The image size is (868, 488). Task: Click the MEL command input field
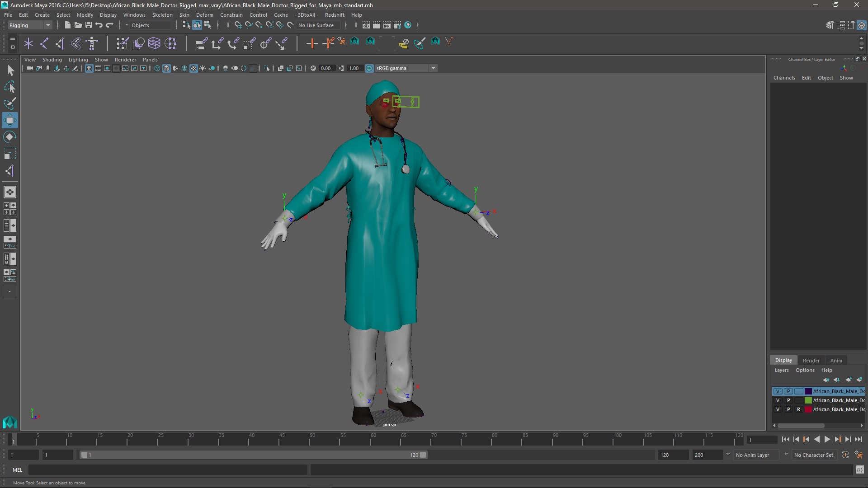[x=167, y=470]
